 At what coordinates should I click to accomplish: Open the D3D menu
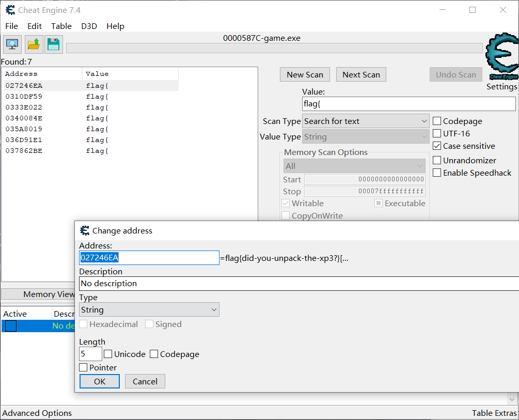click(x=89, y=26)
